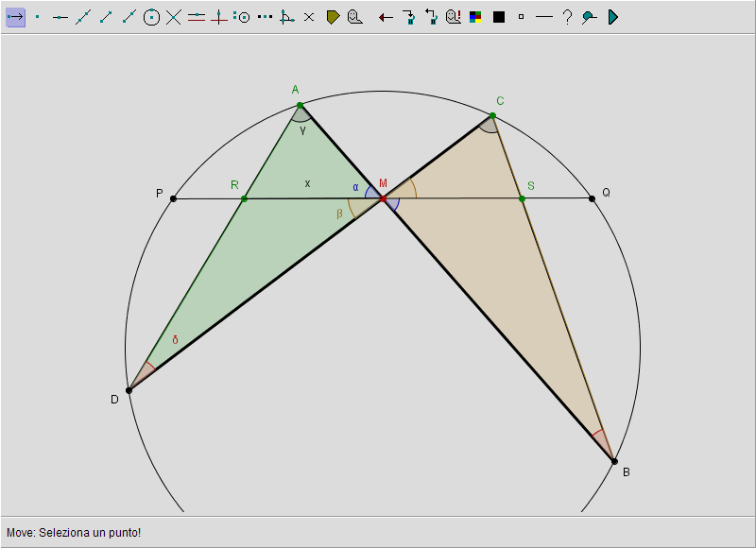This screenshot has width=756, height=548.
Task: Select the Perpendicular line tool
Action: pyautogui.click(x=219, y=17)
